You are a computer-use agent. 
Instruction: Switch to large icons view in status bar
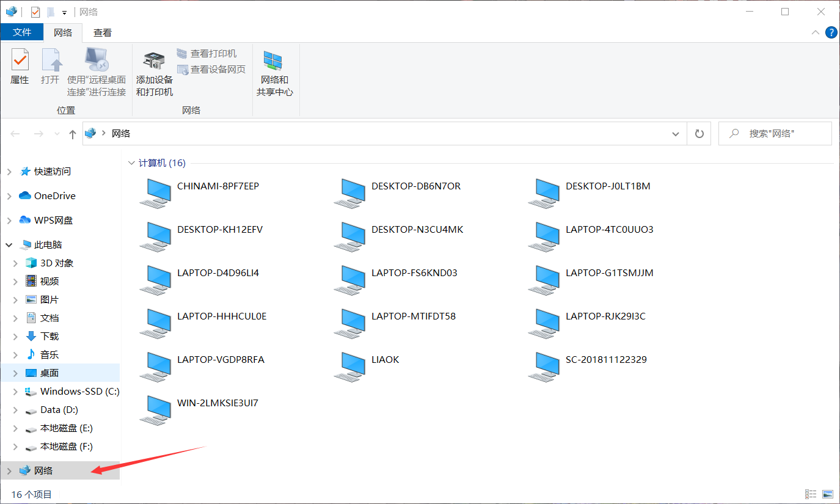click(x=828, y=494)
